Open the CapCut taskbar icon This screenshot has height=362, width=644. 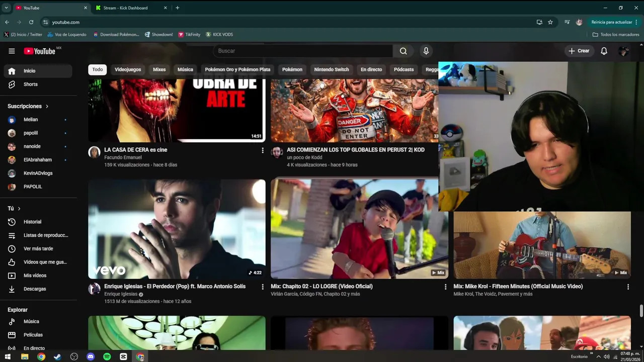tap(124, 356)
